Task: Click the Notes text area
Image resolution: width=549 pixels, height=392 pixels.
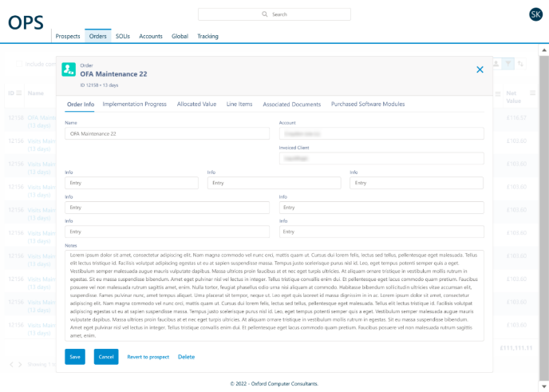Action: [274, 295]
